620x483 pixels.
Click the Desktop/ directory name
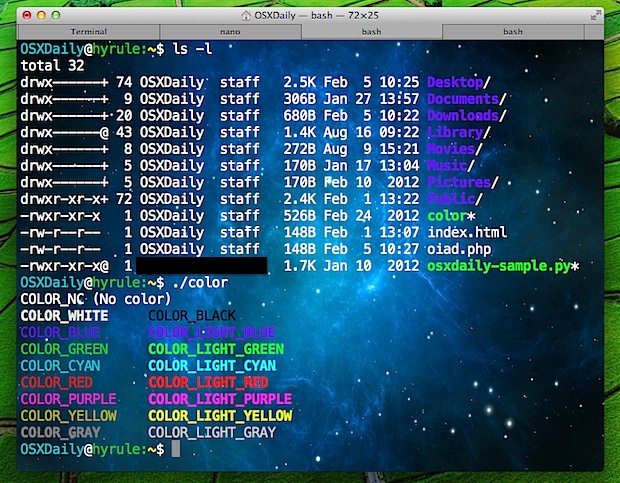(x=459, y=82)
